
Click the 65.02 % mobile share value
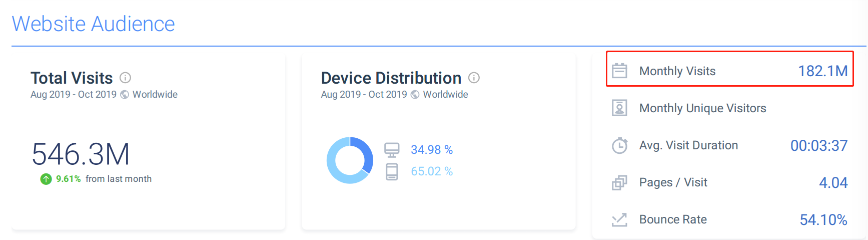tap(432, 171)
